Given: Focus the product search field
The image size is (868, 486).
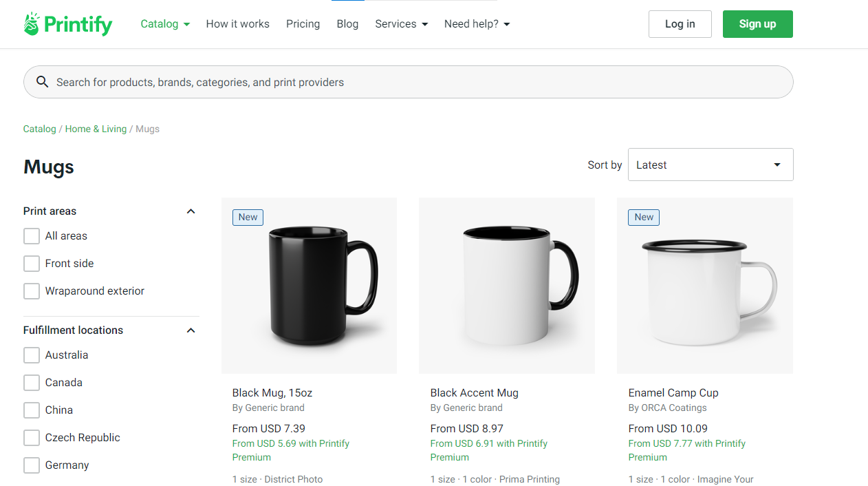Looking at the screenshot, I should point(409,82).
